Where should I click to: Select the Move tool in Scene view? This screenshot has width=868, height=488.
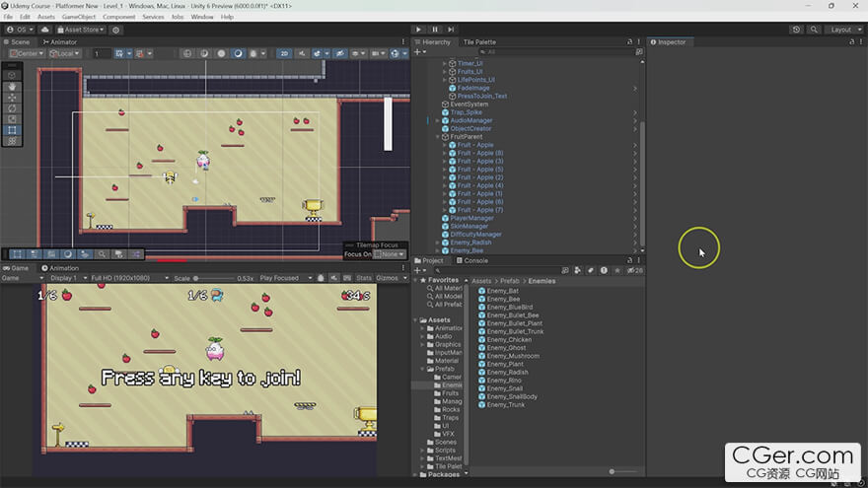click(12, 98)
